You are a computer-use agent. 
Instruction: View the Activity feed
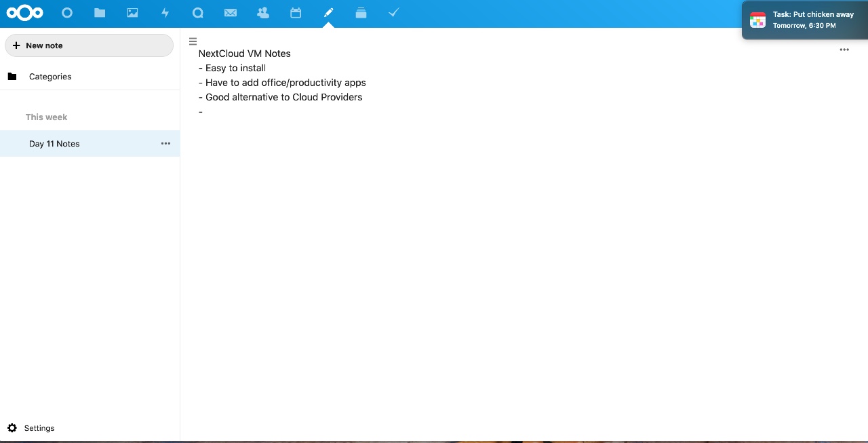click(x=165, y=12)
